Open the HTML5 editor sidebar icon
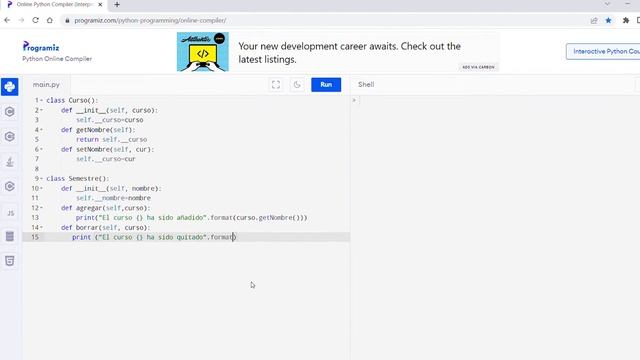Screen dimensions: 640x360 pyautogui.click(x=9, y=261)
